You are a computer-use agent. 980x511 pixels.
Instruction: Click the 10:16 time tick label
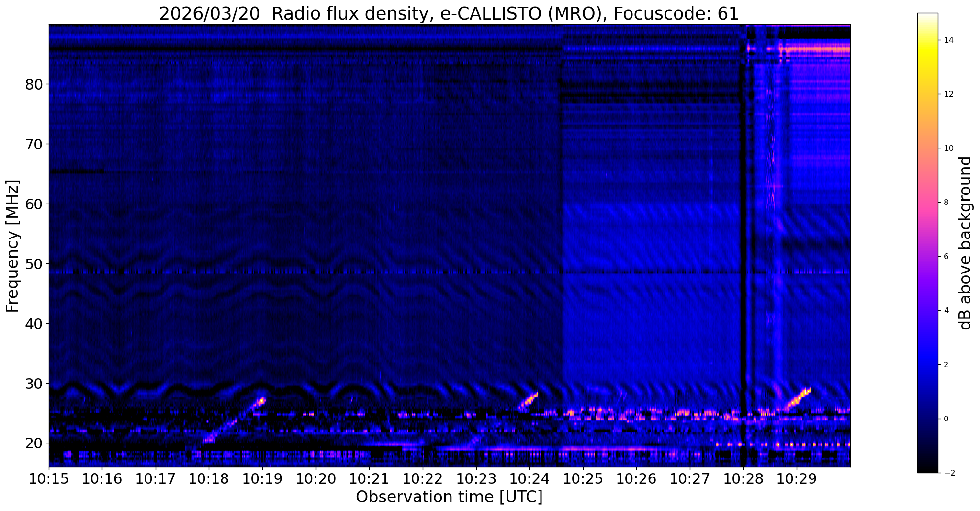102,479
